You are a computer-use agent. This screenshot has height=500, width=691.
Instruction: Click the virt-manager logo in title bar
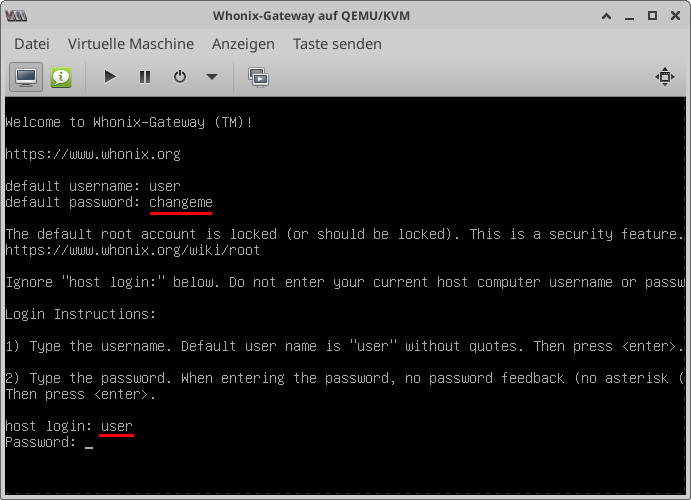(16, 16)
